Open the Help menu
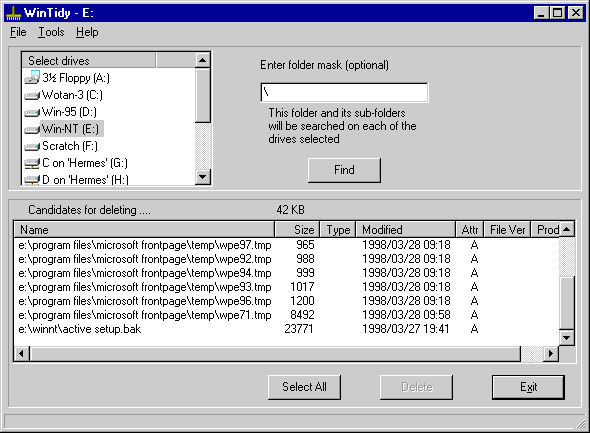 [x=87, y=32]
